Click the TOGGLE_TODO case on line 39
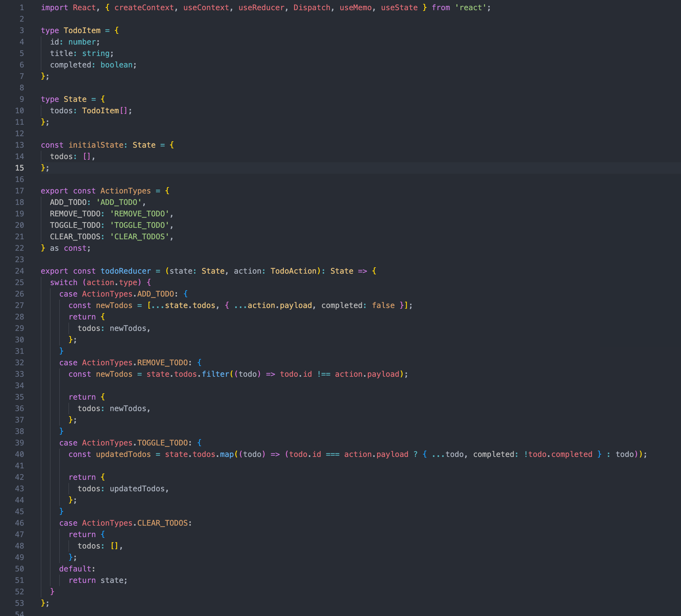 click(164, 443)
